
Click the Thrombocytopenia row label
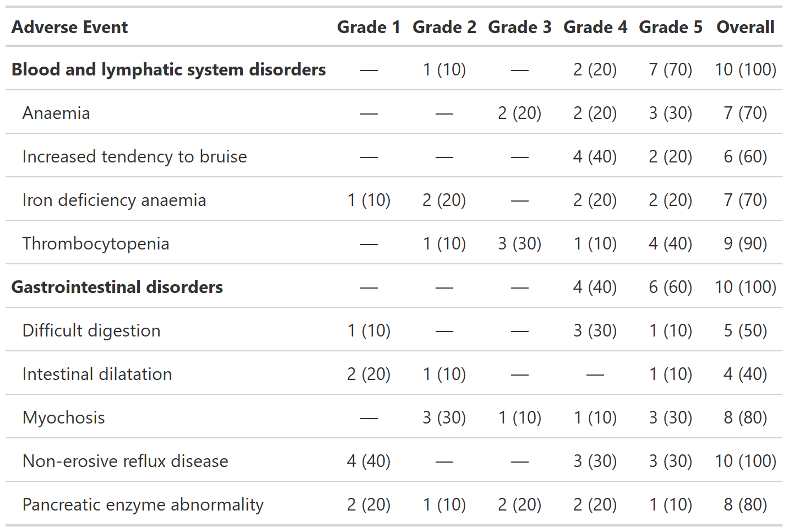tap(96, 243)
